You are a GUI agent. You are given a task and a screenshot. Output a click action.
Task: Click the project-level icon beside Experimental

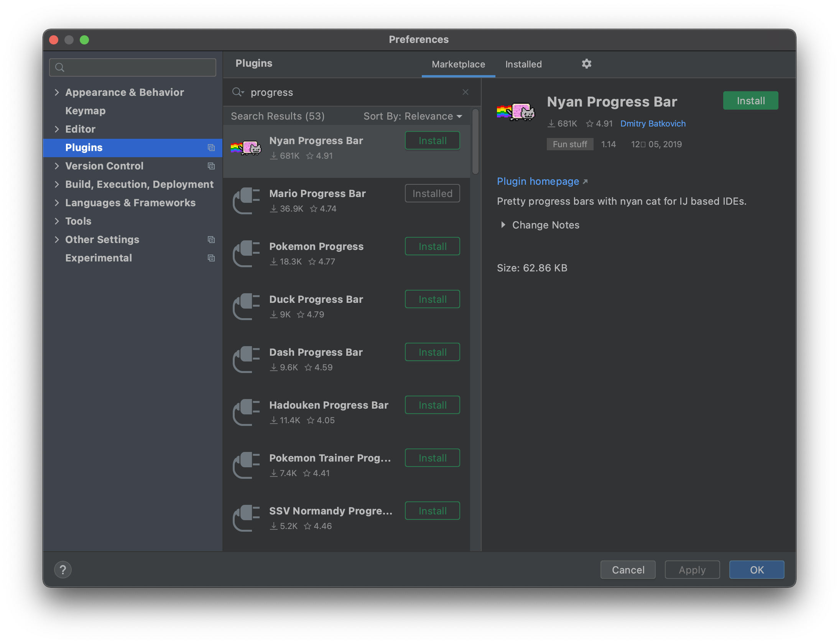tap(211, 258)
